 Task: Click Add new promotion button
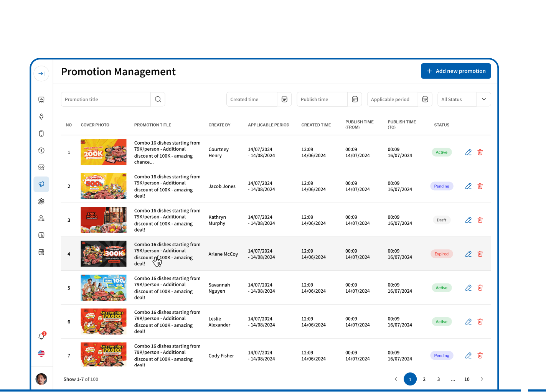tap(455, 71)
